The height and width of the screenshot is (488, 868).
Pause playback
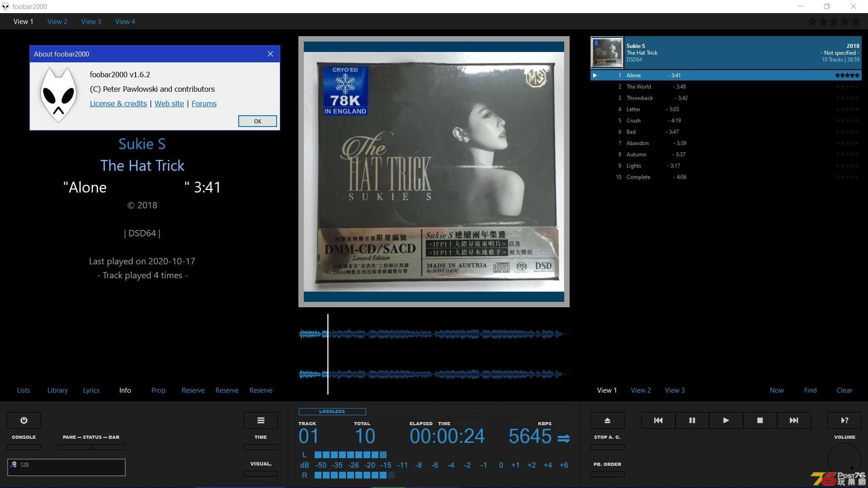pyautogui.click(x=692, y=420)
